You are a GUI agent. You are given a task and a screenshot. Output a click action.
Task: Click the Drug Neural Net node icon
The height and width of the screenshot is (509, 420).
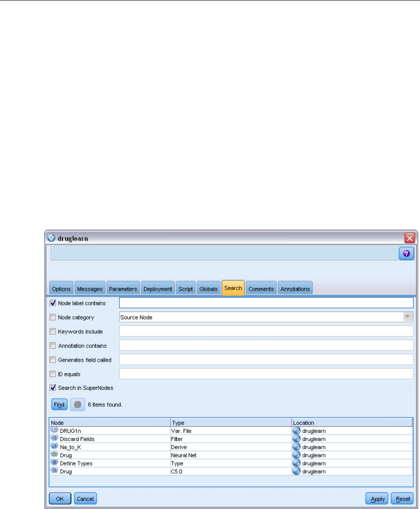(x=54, y=455)
